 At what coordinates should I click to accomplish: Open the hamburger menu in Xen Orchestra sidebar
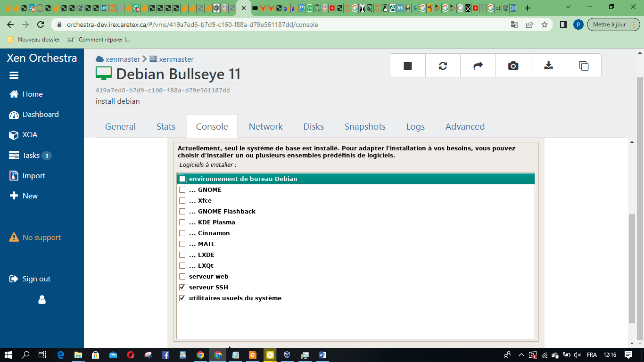14,75
